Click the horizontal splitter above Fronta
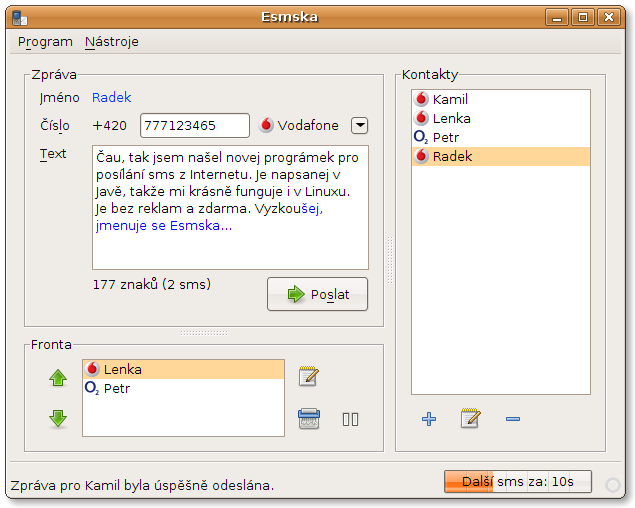This screenshot has height=508, width=635. pyautogui.click(x=204, y=333)
